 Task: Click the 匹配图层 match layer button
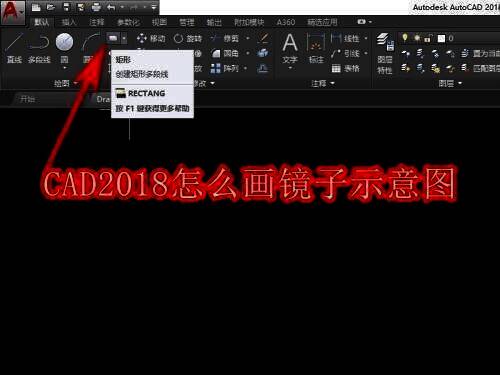[x=481, y=69]
